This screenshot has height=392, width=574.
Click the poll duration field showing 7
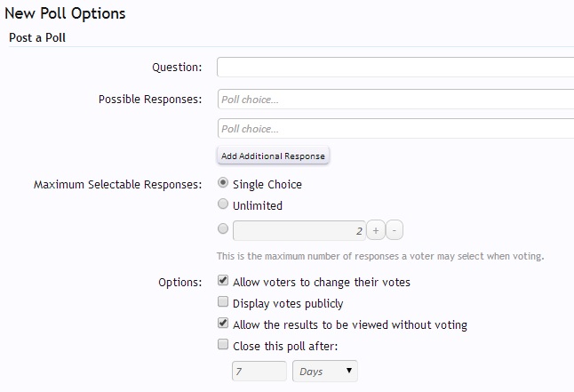pos(259,372)
